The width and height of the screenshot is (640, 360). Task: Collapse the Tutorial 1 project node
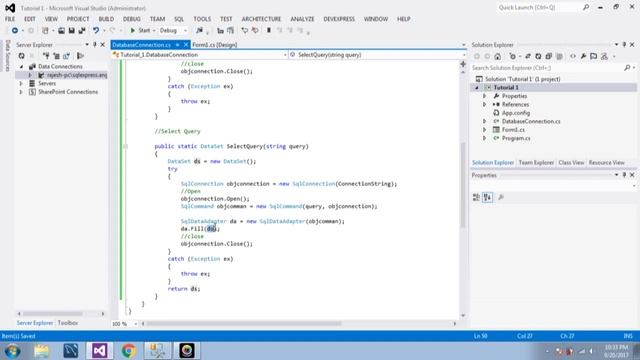[476, 88]
